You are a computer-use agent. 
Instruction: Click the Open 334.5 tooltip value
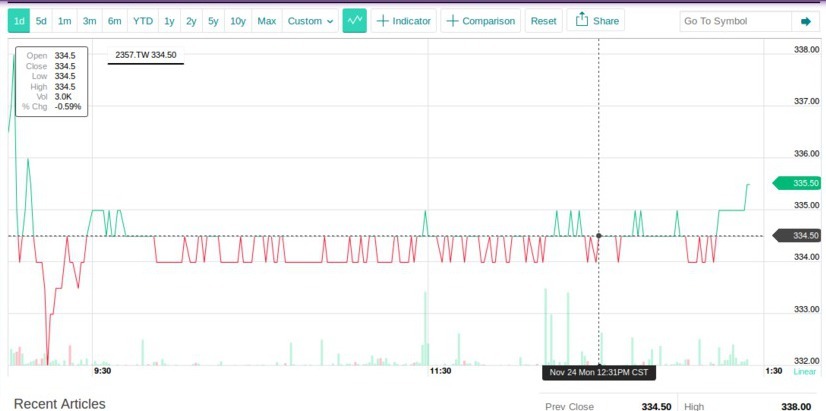[x=65, y=55]
